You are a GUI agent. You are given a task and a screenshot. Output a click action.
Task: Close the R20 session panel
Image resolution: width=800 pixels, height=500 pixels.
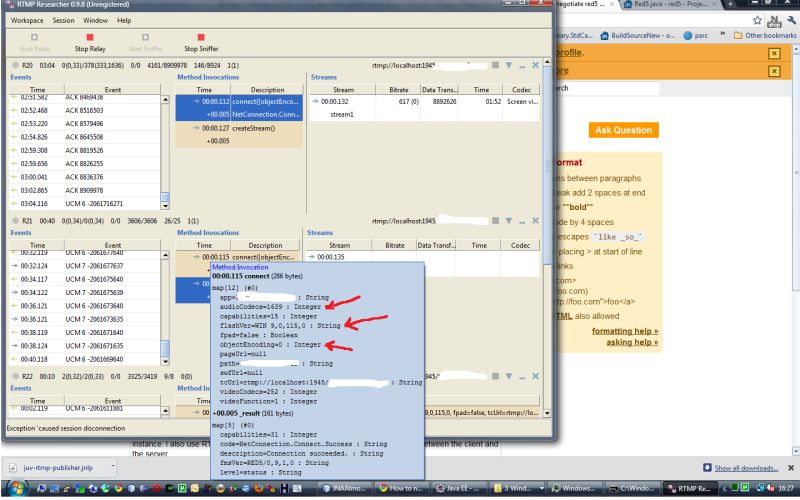coord(535,65)
